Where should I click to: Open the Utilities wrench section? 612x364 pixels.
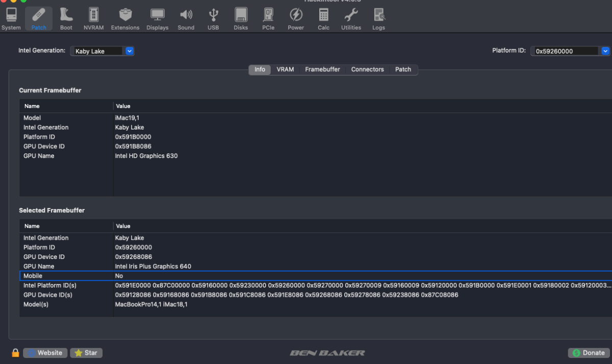pyautogui.click(x=351, y=19)
